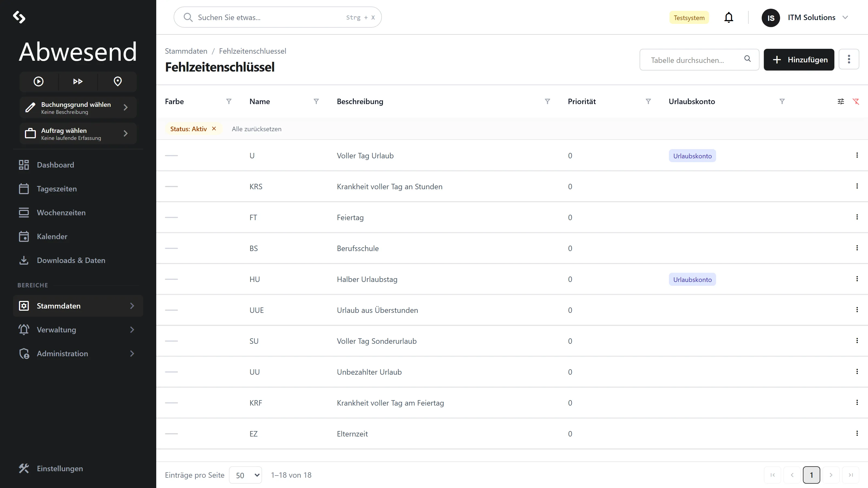Open filter for Urlaubskonto column
The width and height of the screenshot is (868, 488).
(782, 101)
